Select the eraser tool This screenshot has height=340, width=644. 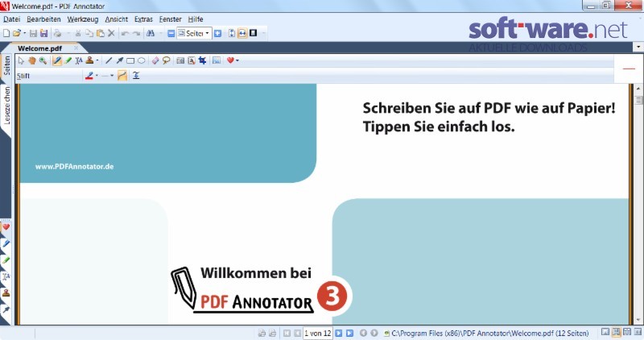tap(155, 61)
